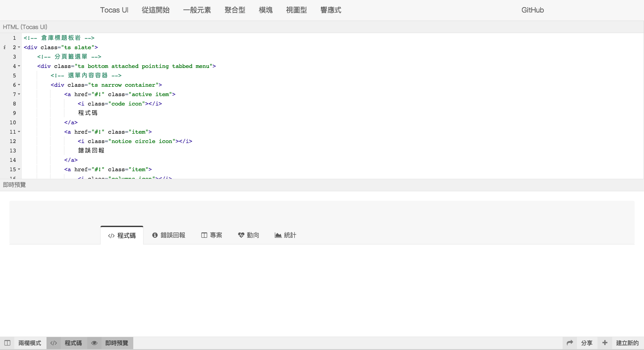Click the area chart icon on 統計 tab
644x350 pixels.
[x=278, y=235]
